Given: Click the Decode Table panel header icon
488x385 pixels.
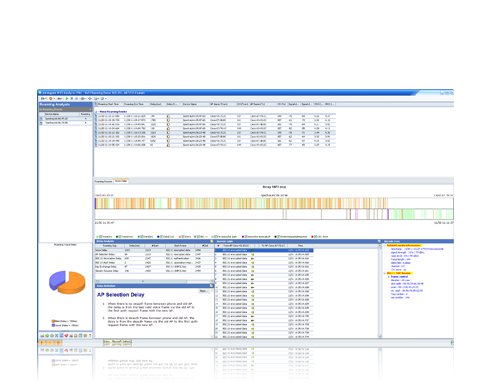Looking at the screenshot, I should coord(379,241).
